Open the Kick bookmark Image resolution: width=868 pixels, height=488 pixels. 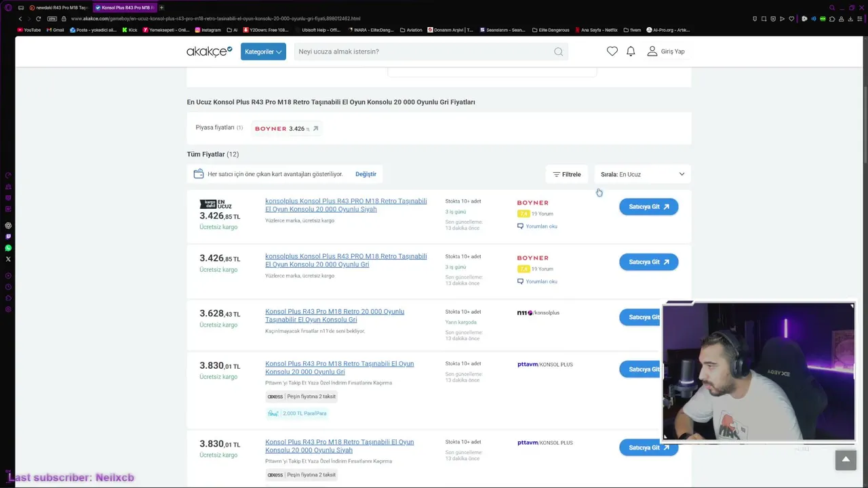[130, 30]
